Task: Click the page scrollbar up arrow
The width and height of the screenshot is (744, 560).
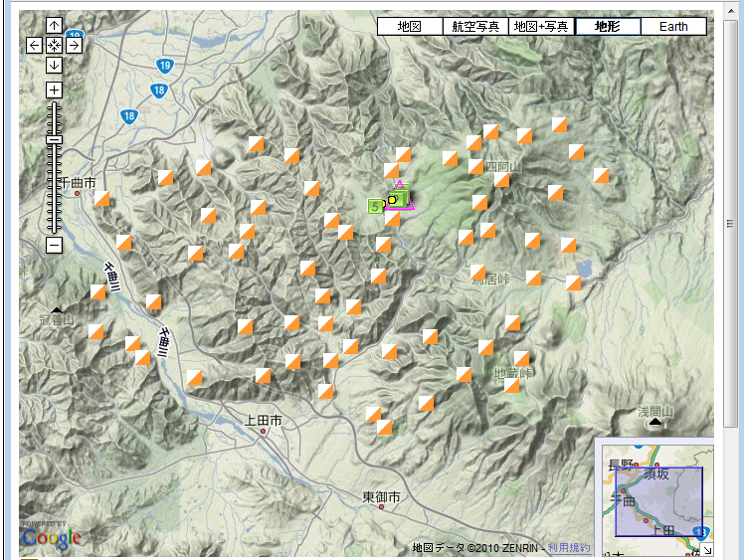Action: [730, 10]
